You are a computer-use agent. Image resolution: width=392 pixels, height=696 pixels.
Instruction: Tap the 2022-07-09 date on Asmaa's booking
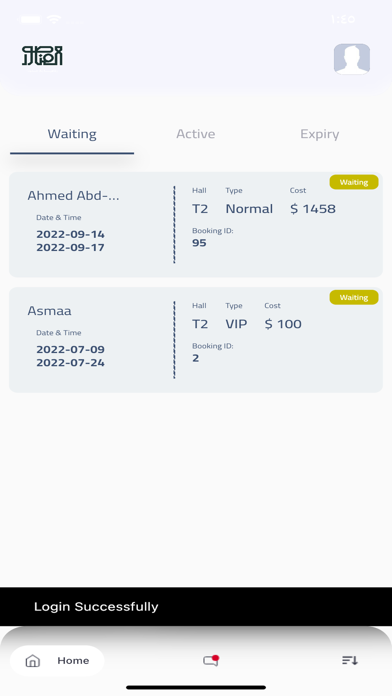71,349
